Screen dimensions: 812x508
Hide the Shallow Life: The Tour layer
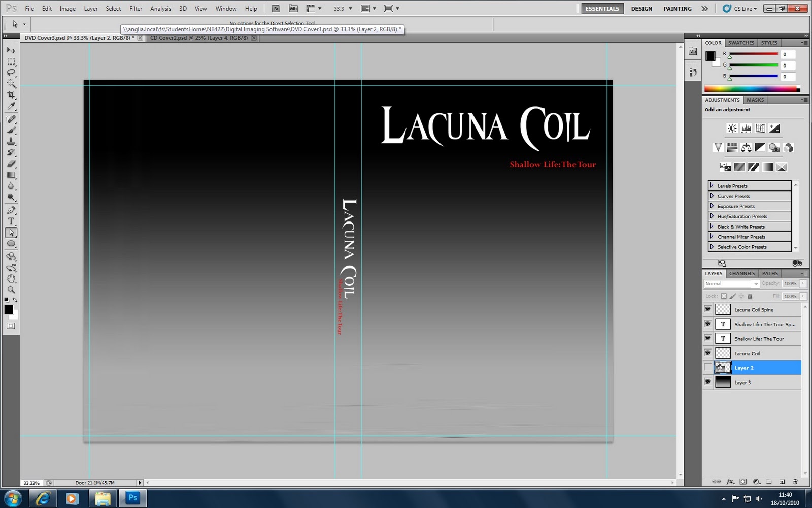coord(708,338)
